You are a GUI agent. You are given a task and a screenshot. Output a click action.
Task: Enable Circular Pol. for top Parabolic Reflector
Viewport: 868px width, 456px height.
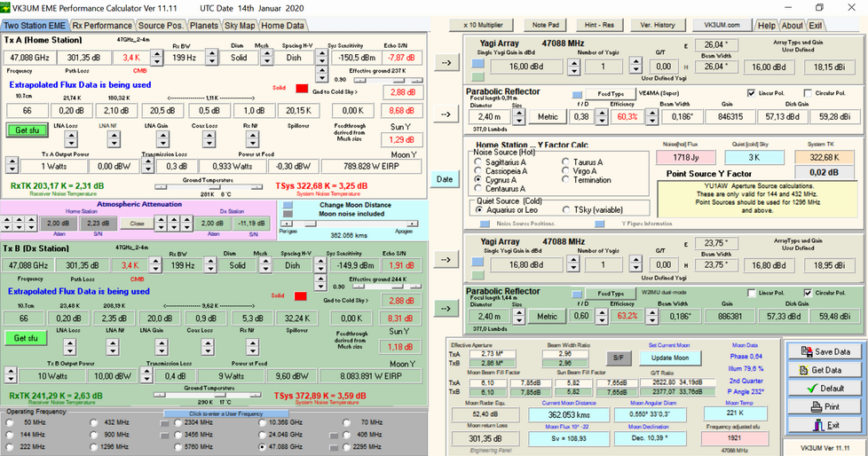(808, 93)
